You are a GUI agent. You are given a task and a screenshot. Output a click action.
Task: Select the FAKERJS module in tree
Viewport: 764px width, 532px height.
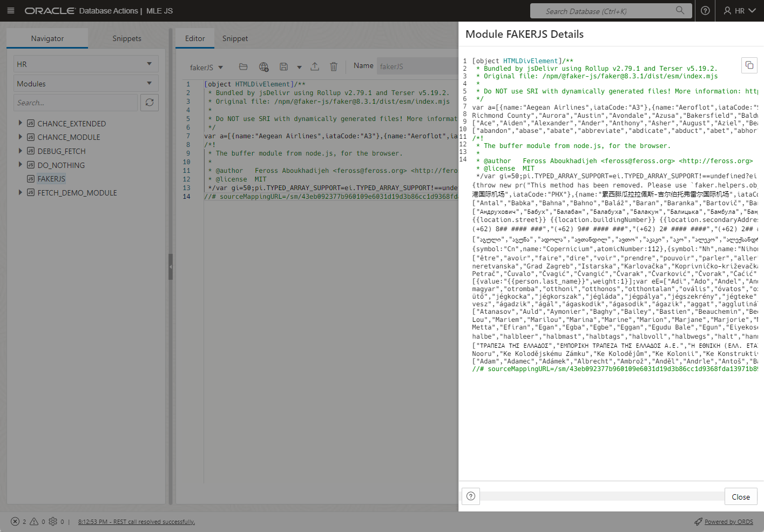[x=51, y=179]
